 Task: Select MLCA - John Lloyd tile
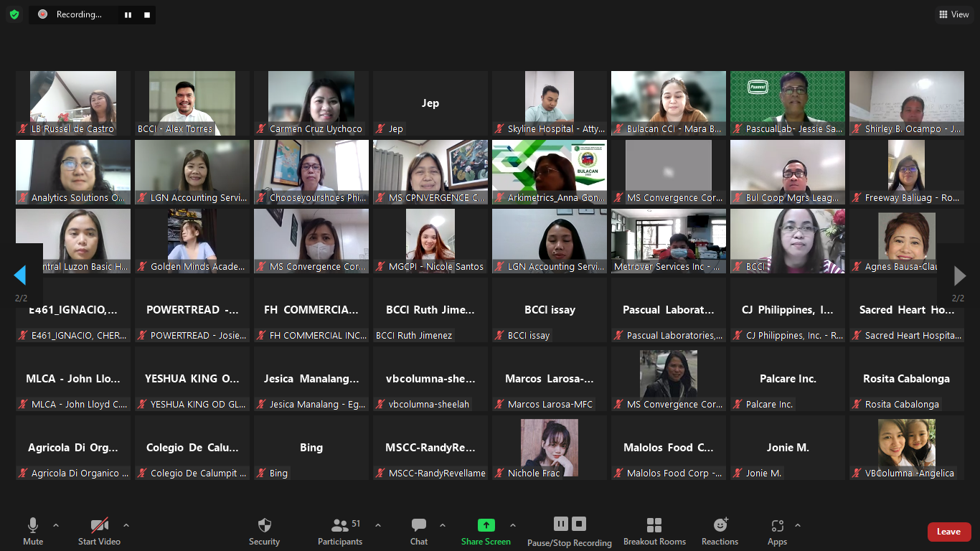click(73, 379)
